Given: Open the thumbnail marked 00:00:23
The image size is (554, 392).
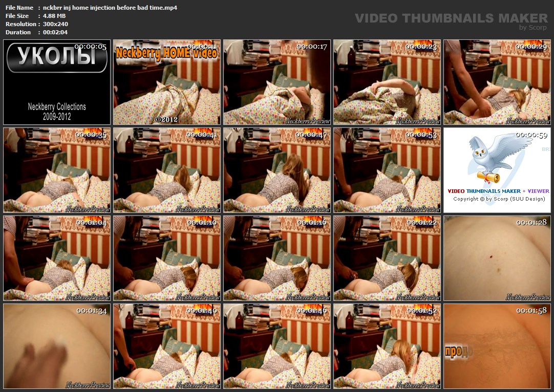Looking at the screenshot, I should pyautogui.click(x=387, y=82).
